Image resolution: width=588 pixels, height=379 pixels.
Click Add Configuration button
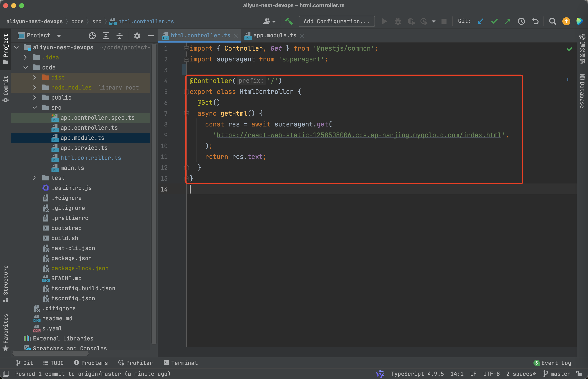(337, 21)
